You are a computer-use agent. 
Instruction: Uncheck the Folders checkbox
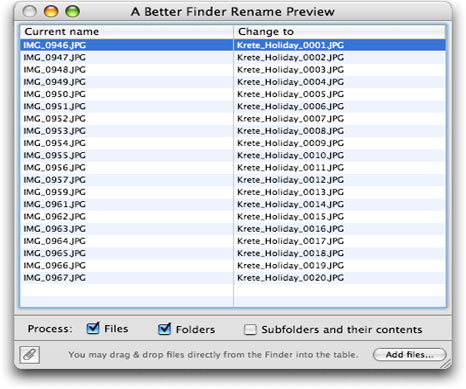click(x=164, y=329)
